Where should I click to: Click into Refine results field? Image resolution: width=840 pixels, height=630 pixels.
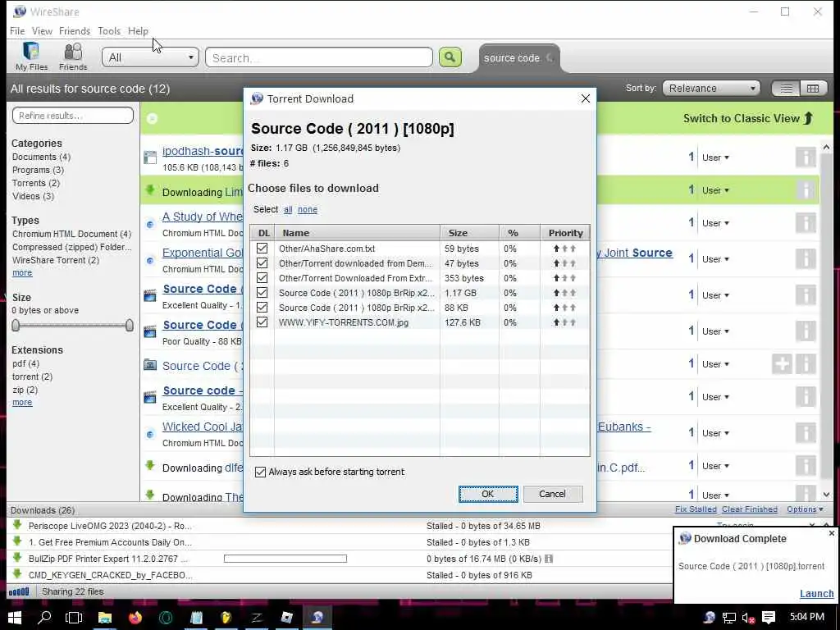pyautogui.click(x=73, y=116)
